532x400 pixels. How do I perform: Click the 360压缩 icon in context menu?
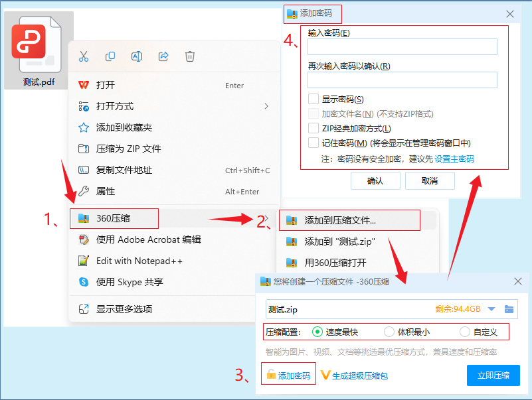tap(84, 218)
